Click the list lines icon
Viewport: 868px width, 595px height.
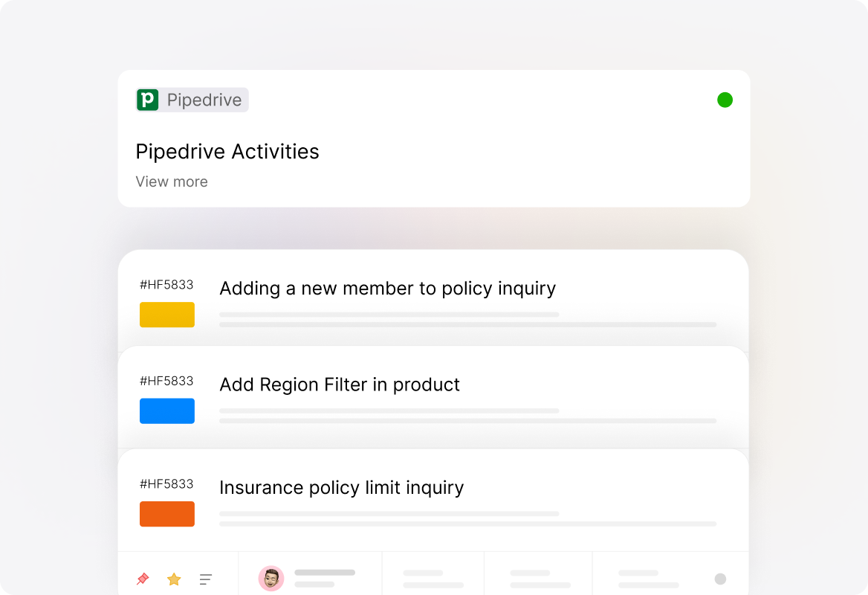point(206,579)
